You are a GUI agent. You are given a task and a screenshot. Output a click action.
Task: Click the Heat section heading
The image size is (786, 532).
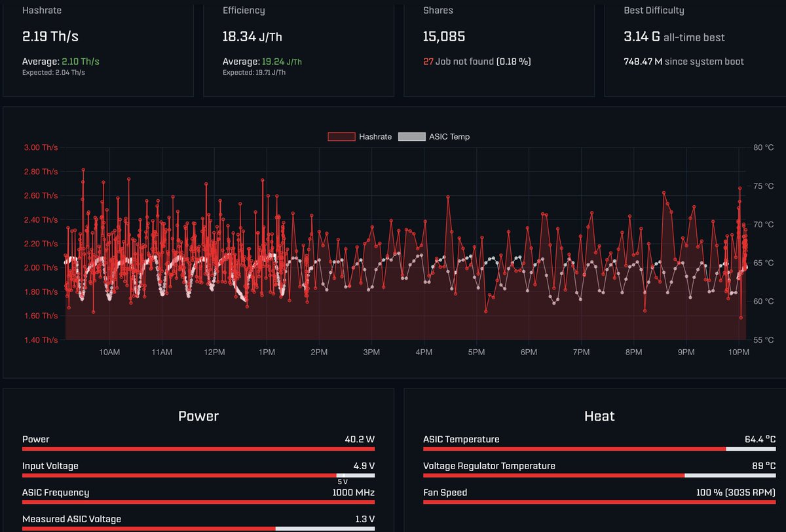tap(599, 416)
